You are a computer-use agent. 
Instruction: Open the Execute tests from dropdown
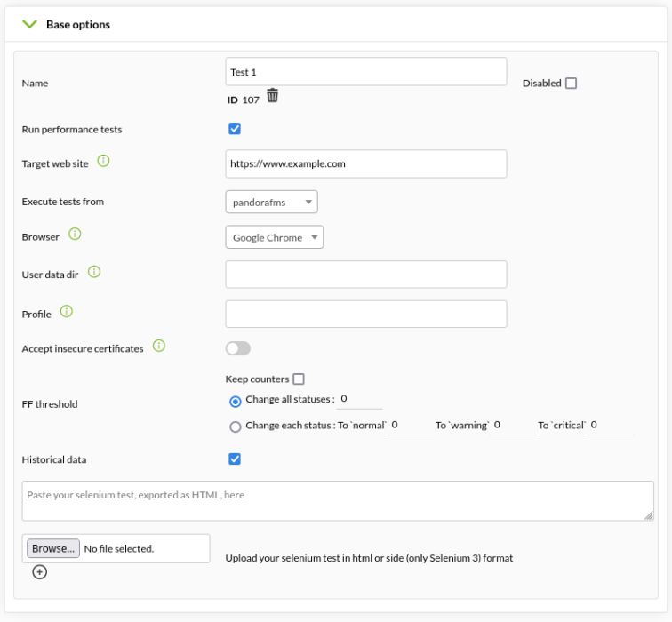click(271, 202)
